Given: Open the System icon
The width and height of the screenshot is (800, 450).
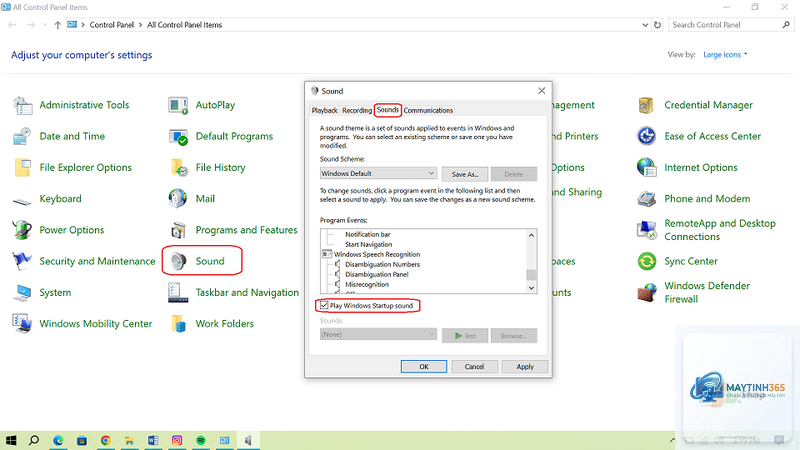Looking at the screenshot, I should [x=22, y=292].
